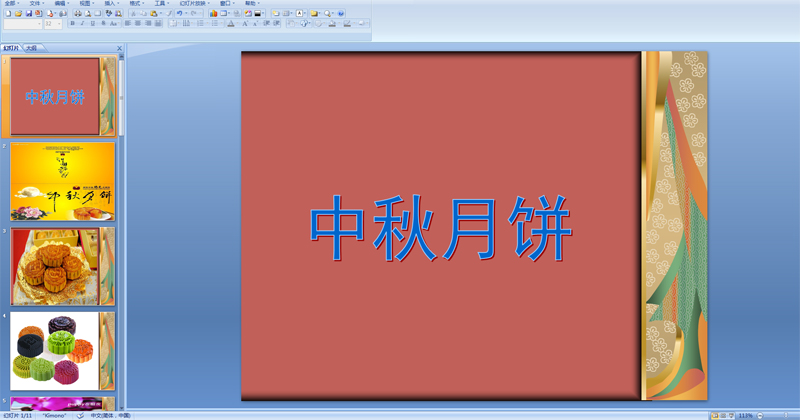Center align text
800x420 pixels.
pos(138,23)
